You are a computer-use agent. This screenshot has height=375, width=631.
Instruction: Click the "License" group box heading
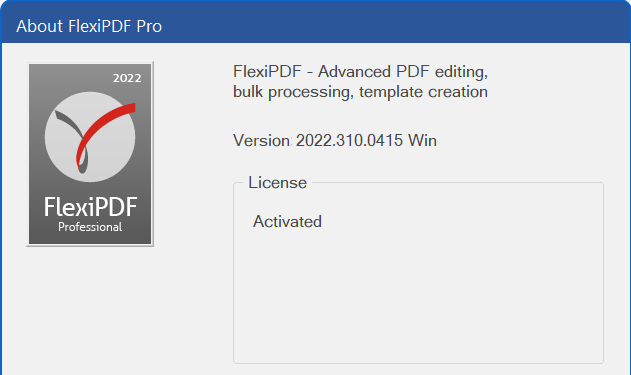click(277, 183)
